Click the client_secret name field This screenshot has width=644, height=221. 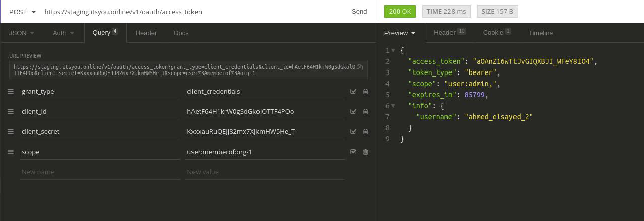tap(100, 131)
